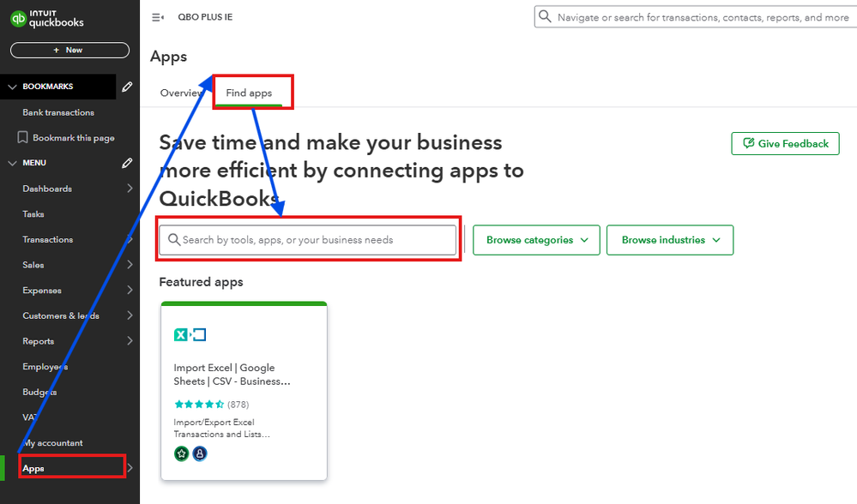Expand the Sales submenu arrow
The image size is (857, 504).
pyautogui.click(x=130, y=265)
